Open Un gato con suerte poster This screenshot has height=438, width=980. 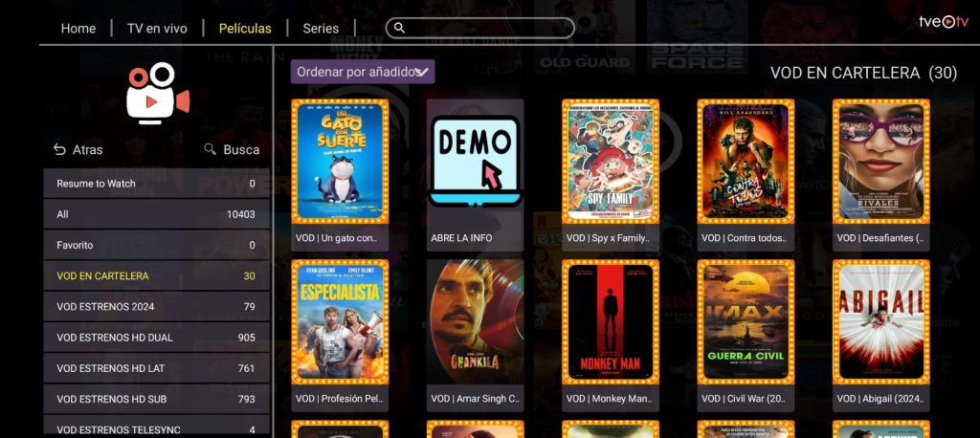point(340,162)
